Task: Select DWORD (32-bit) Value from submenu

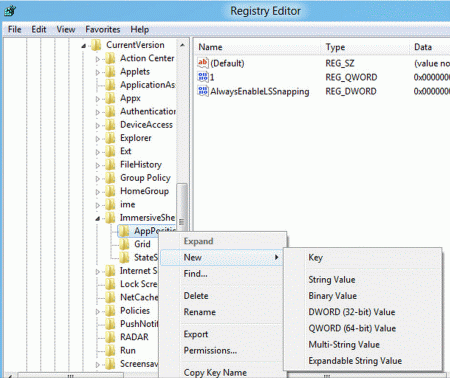Action: (x=363, y=312)
